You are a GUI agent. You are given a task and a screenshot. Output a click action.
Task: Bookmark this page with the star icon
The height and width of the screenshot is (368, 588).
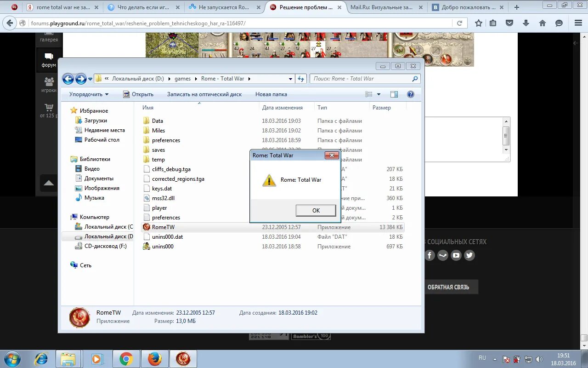pos(479,23)
